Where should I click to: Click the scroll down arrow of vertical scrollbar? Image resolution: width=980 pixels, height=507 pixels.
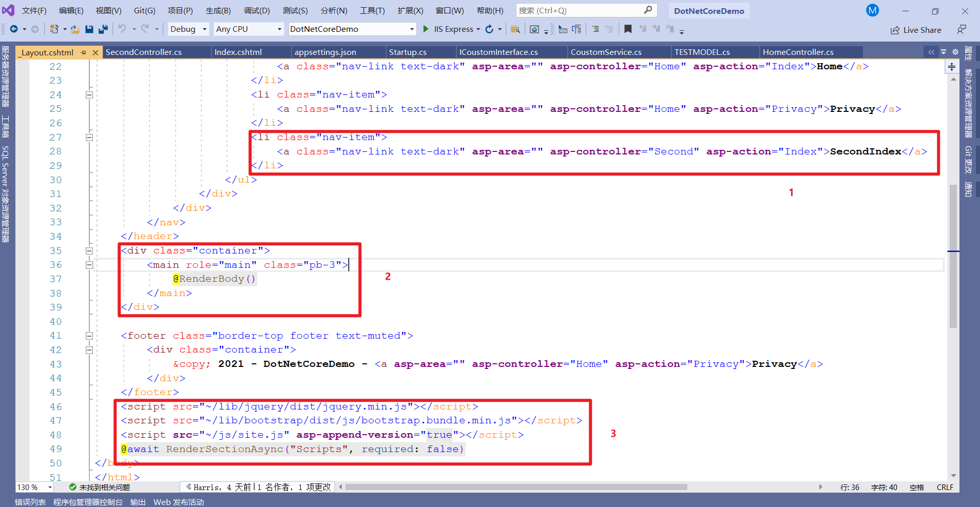coord(953,476)
